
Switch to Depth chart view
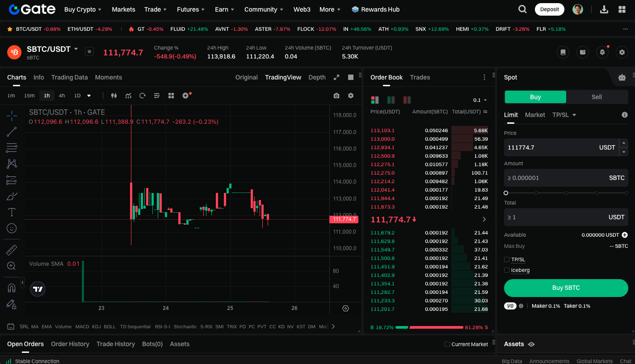coord(317,77)
